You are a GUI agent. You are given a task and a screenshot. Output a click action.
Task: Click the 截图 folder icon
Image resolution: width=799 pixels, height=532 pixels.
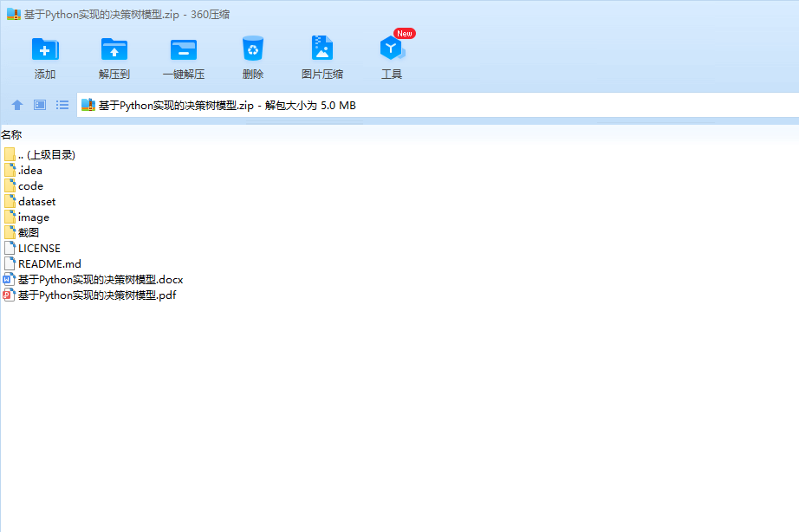(10, 233)
